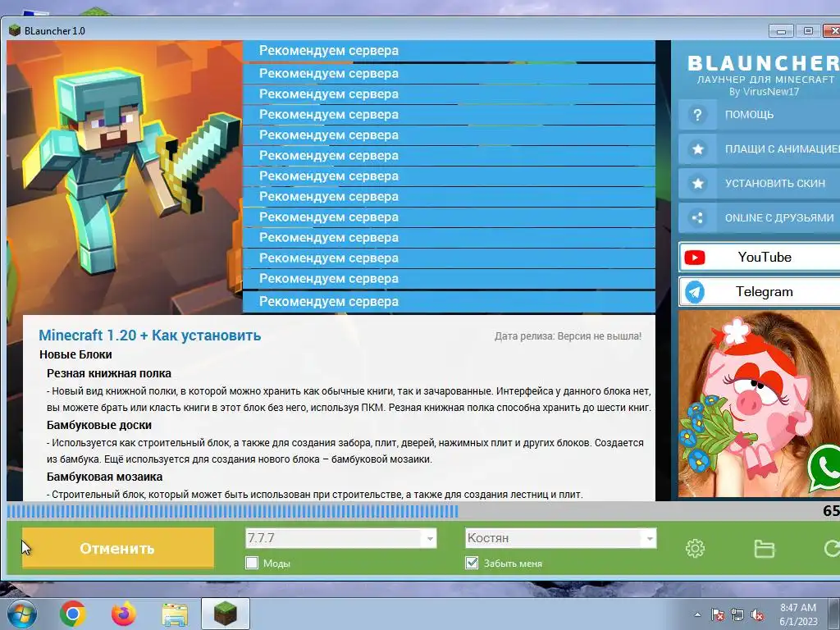Show hidden tray icons arrow
The image size is (840, 630).
(x=697, y=614)
